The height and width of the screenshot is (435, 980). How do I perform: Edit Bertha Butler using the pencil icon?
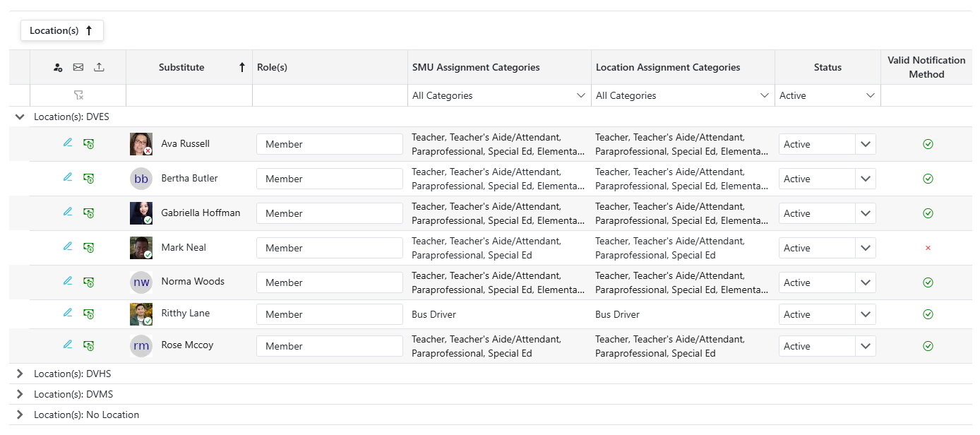point(68,177)
